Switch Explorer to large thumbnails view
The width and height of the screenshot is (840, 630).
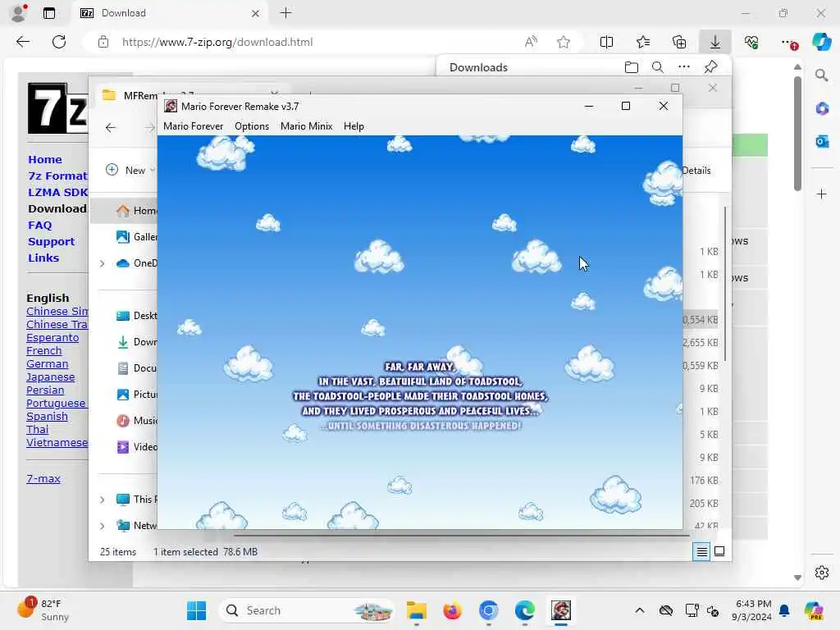click(x=719, y=551)
